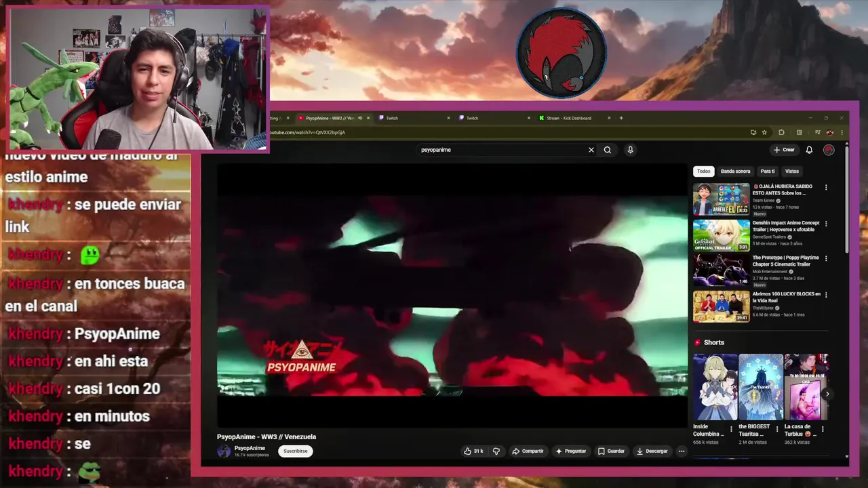Open options for the BIGGEST Tsaritsa short

[x=776, y=429]
